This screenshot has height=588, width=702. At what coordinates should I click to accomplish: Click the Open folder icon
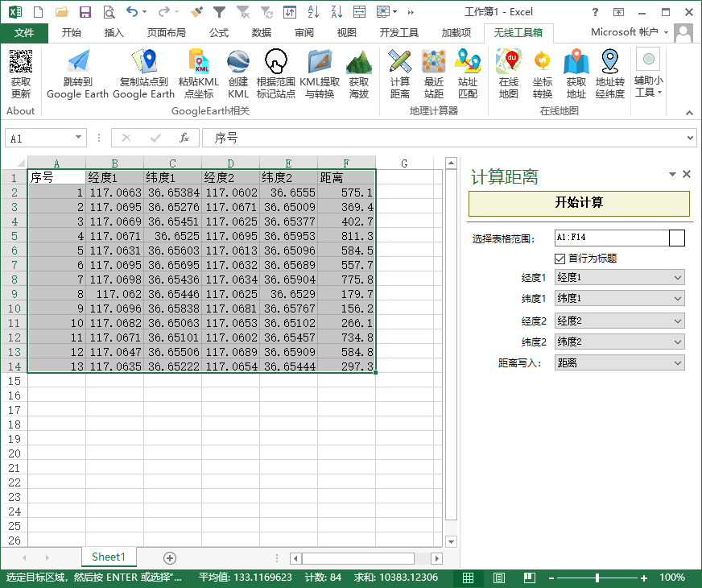click(62, 12)
